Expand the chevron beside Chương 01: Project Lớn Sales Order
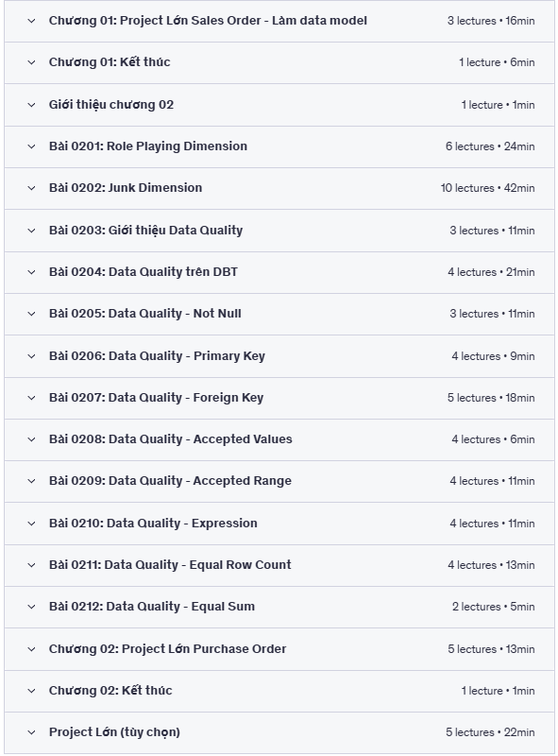Image resolution: width=558 pixels, height=756 pixels. coord(31,21)
